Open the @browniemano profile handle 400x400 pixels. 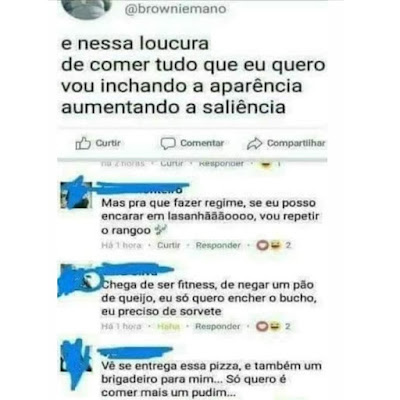tap(175, 9)
